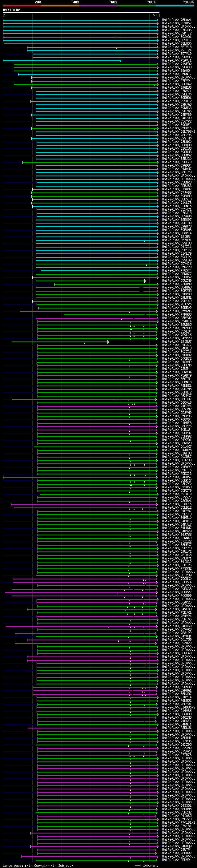Click label UniRef100_Q014K7

(x=177, y=447)
